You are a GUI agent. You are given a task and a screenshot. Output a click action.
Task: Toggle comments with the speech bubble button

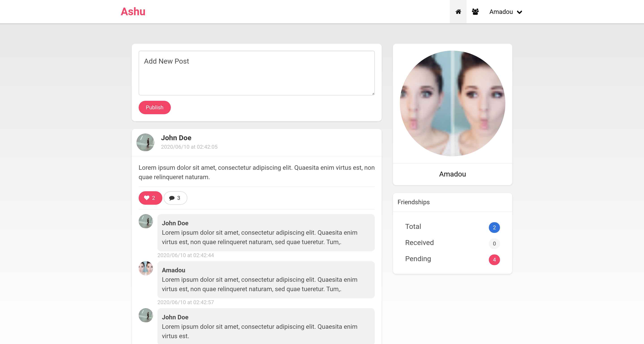[175, 198]
